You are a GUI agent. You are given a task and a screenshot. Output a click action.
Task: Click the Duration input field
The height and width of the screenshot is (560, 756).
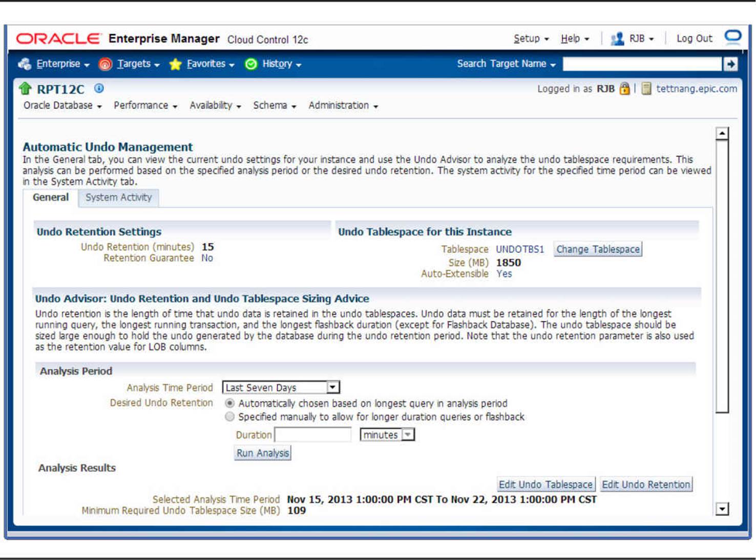coord(313,435)
